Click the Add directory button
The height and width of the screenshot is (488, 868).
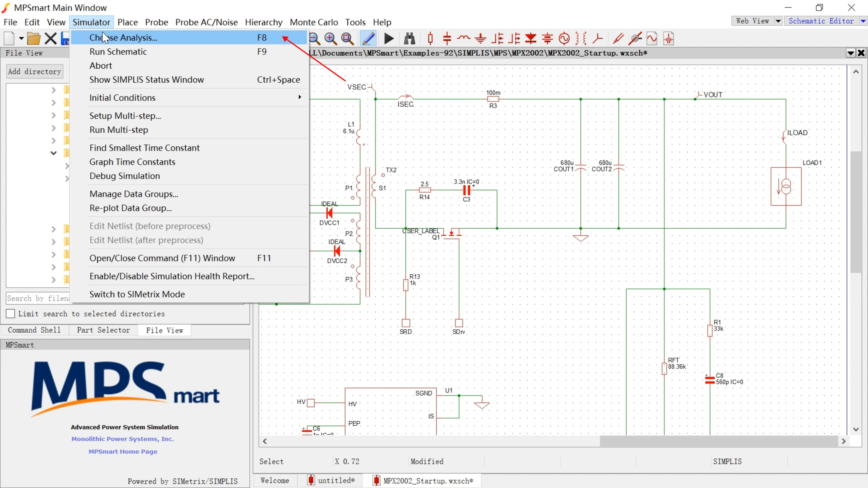[34, 71]
